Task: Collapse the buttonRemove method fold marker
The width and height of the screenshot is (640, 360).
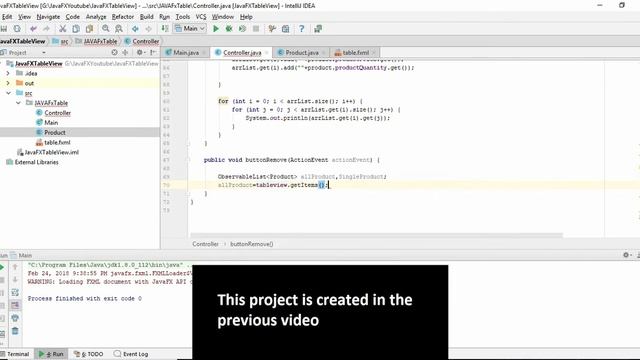Action: 189,160
